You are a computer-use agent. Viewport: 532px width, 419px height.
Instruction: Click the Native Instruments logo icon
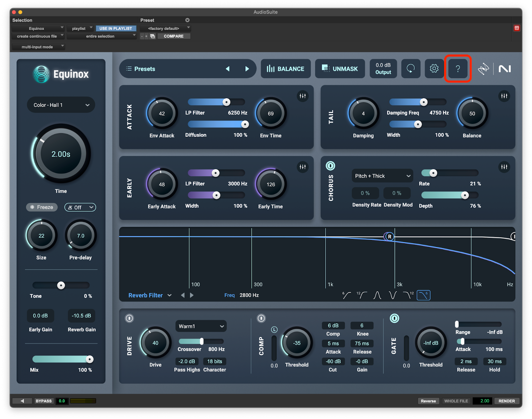(504, 69)
